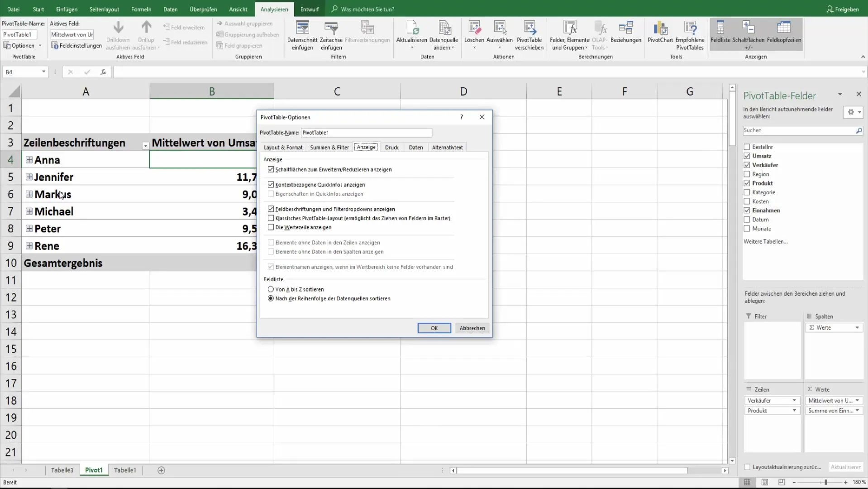This screenshot has width=868, height=489.
Task: Enable Die Wertezeile anzeigen checkbox
Action: click(271, 227)
